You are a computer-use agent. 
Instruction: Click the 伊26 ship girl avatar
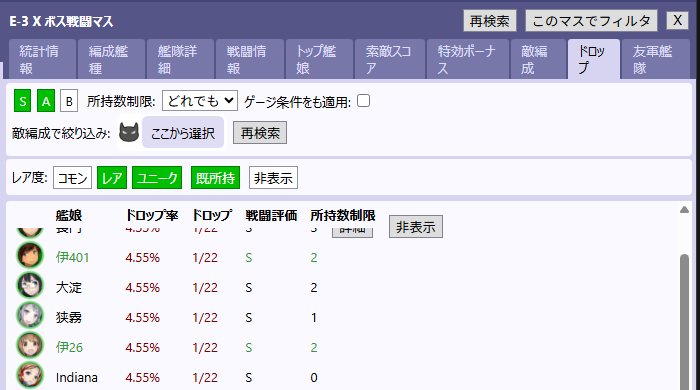[x=30, y=345]
